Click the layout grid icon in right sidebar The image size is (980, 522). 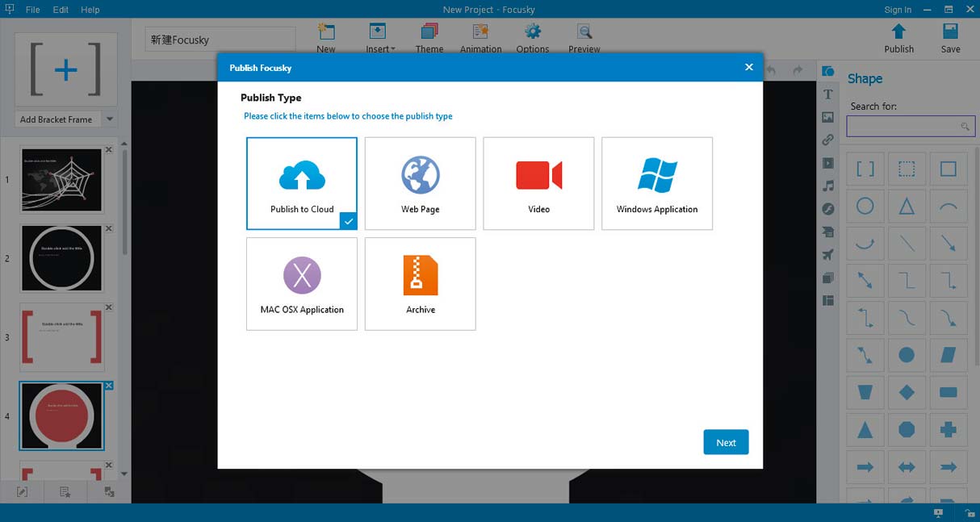coord(827,301)
